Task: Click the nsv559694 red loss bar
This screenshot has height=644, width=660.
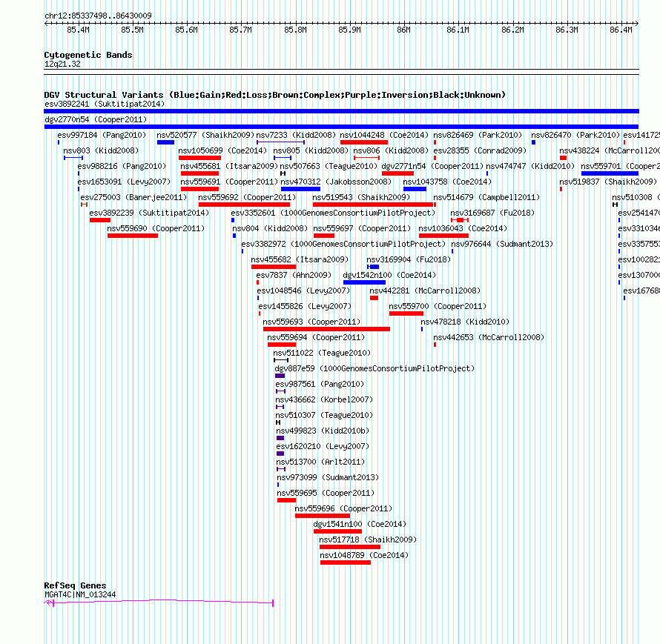Action: 282,345
